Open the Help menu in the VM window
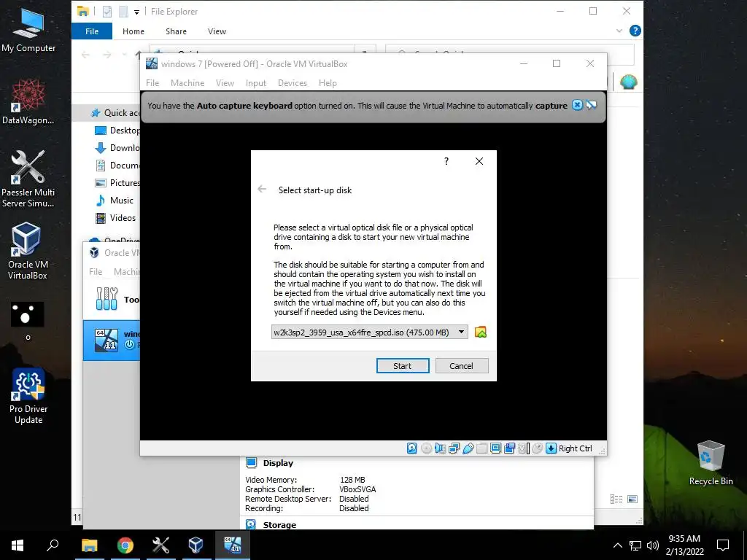Screen dimensions: 747x560 (328, 83)
